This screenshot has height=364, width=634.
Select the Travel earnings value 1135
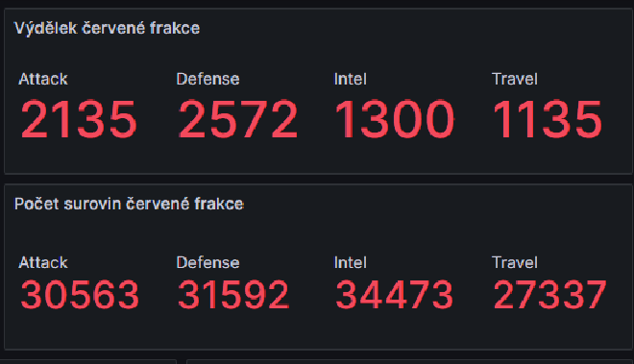[548, 120]
